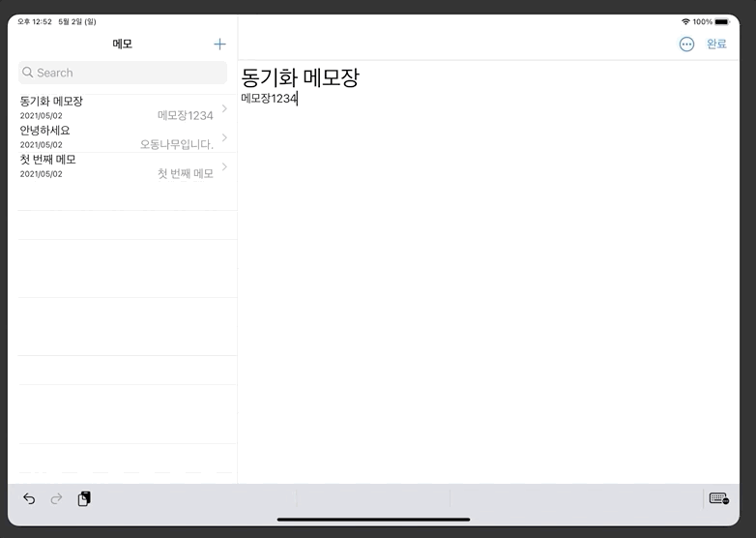The width and height of the screenshot is (756, 538).
Task: Click the 메모 list header title
Action: pos(123,44)
